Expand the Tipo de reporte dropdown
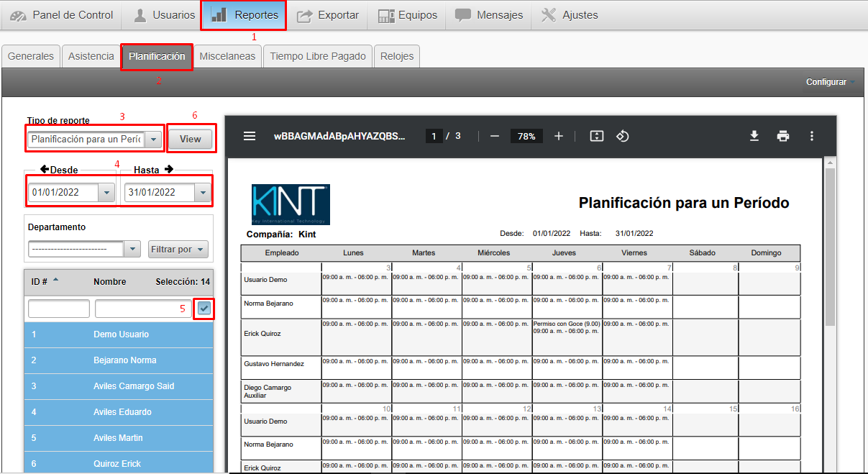Screen dimensions: 868x474 (x=154, y=140)
